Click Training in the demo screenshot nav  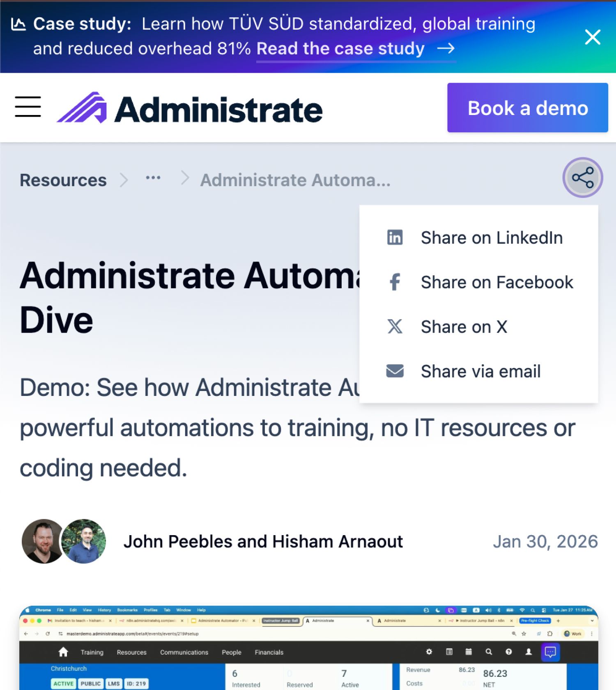(92, 652)
